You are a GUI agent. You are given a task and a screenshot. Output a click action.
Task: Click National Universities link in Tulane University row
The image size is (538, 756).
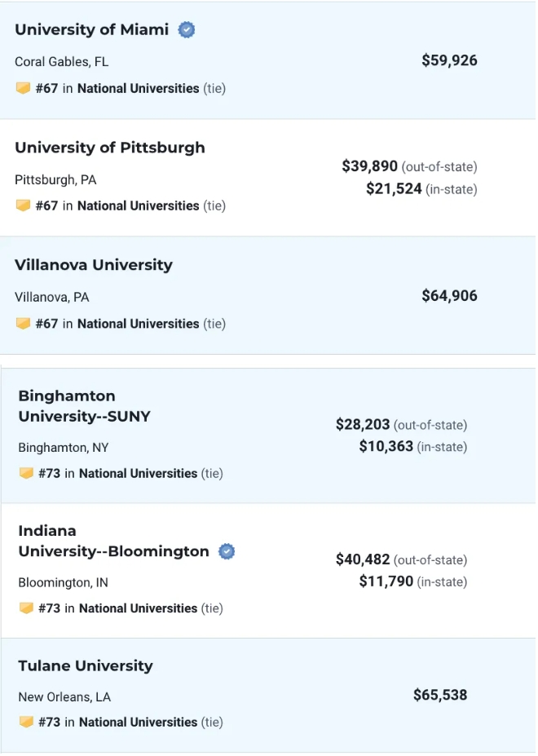138,722
